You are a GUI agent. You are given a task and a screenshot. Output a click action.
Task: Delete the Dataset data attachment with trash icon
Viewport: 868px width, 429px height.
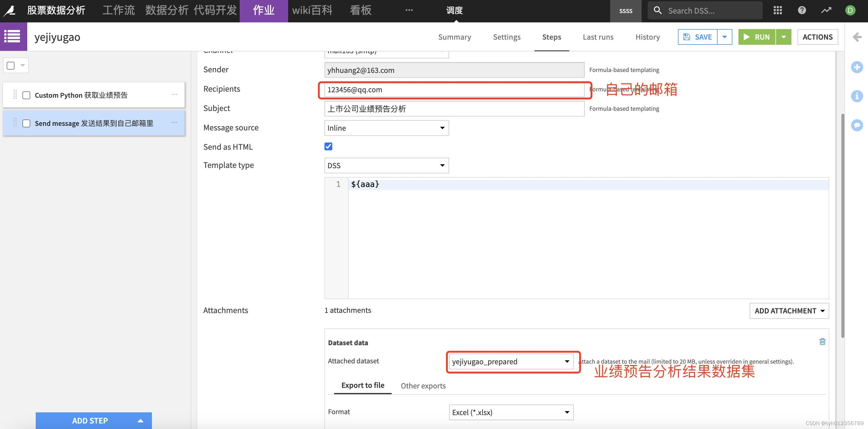point(822,342)
